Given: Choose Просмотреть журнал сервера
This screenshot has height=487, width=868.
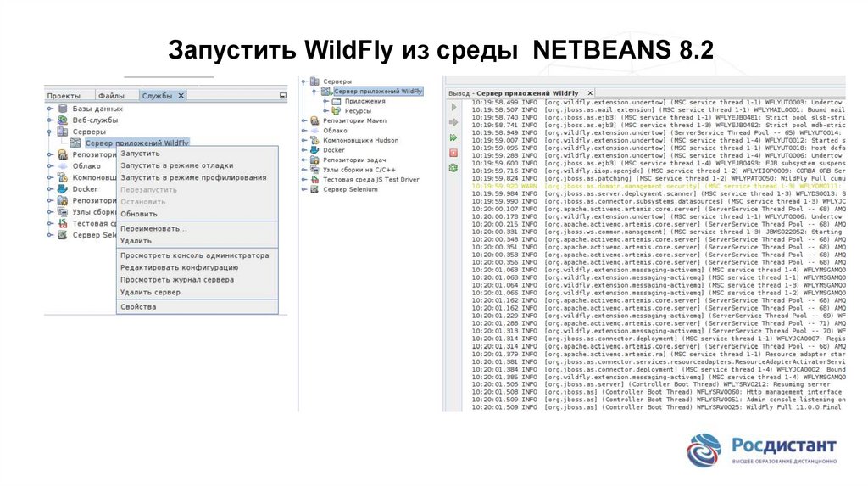Looking at the screenshot, I should coord(197,280).
